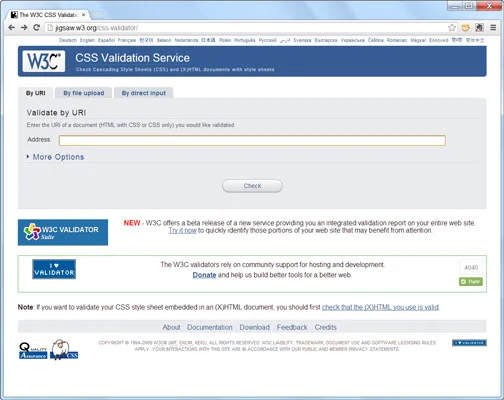504x400 pixels.
Task: Switch the page language to English
Action: tap(87, 40)
